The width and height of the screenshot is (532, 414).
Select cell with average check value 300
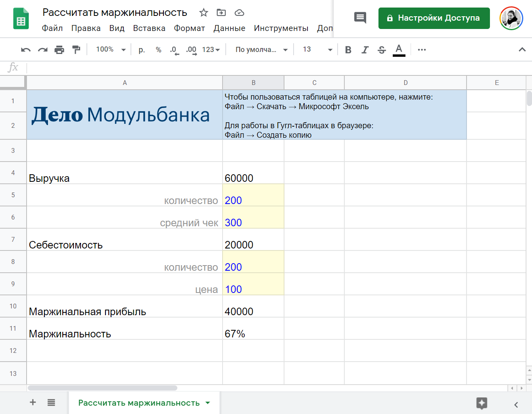pos(253,218)
